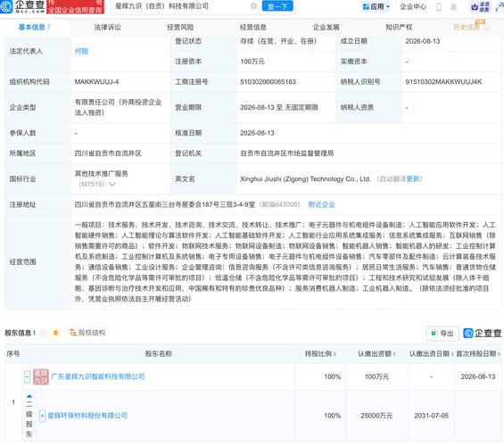504x446 pixels.
Task: Click the VIP membership crown icon
Action: pos(480,7)
